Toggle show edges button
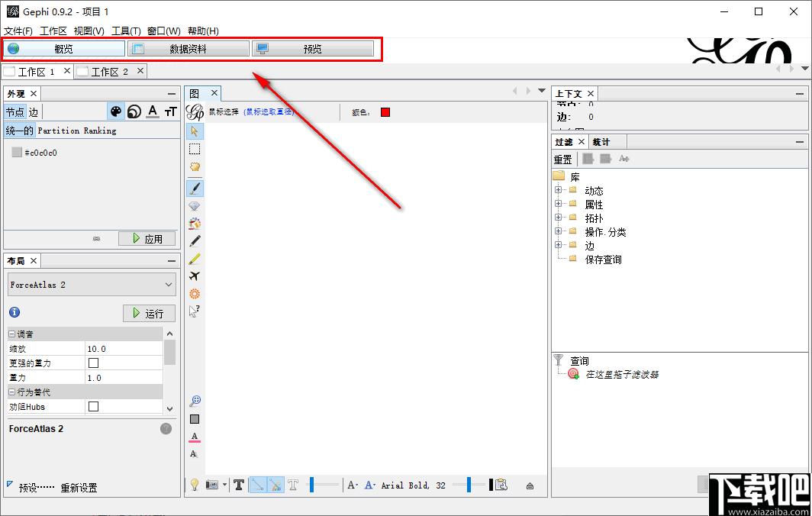The width and height of the screenshot is (812, 516). tap(258, 485)
